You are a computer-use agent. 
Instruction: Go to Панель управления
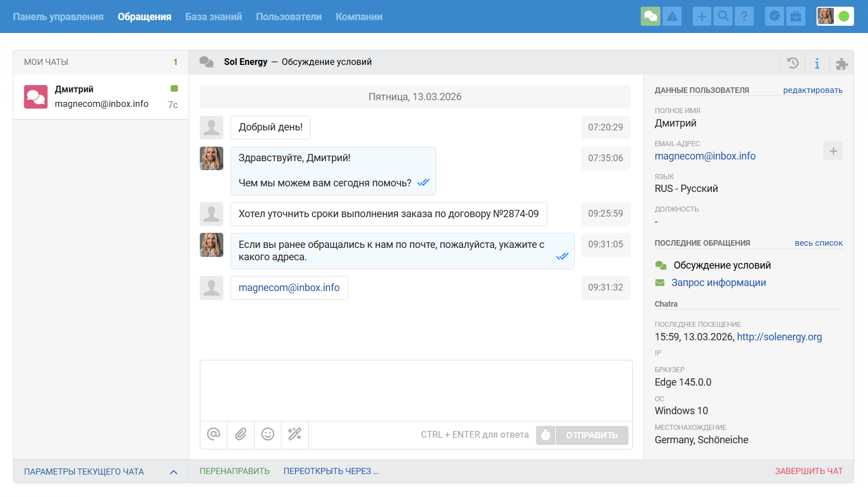click(x=58, y=17)
